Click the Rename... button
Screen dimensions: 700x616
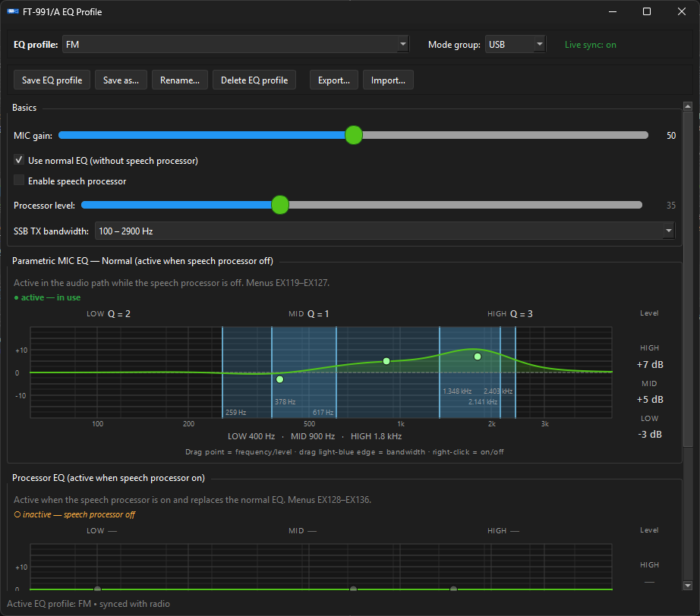click(180, 80)
